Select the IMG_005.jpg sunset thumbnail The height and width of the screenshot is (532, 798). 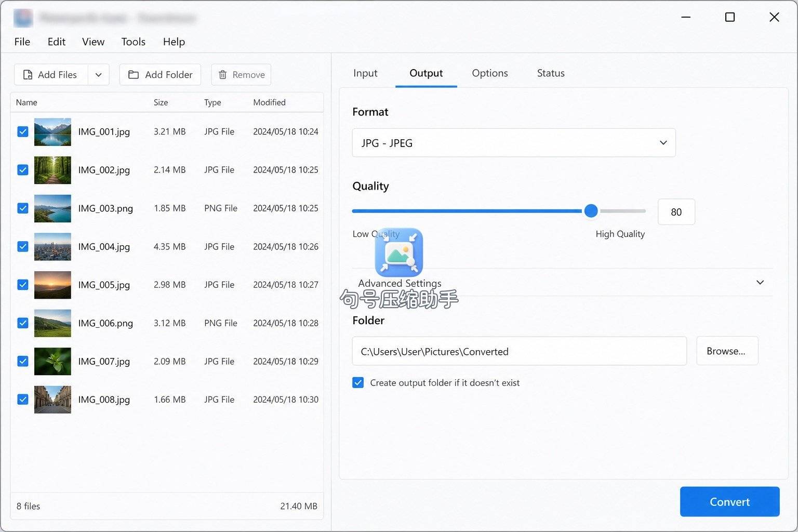tap(52, 285)
